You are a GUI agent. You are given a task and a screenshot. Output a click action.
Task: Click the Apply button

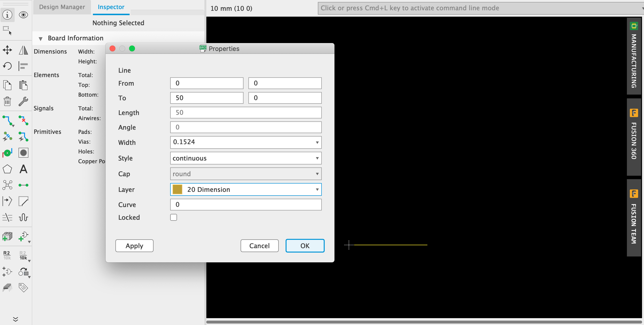pos(134,245)
